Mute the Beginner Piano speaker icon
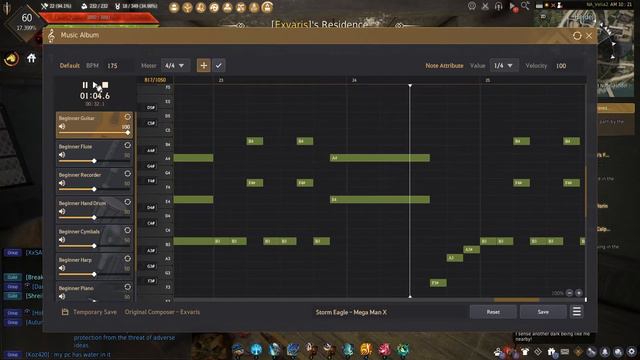Viewport: 640px width, 360px height. (62, 296)
